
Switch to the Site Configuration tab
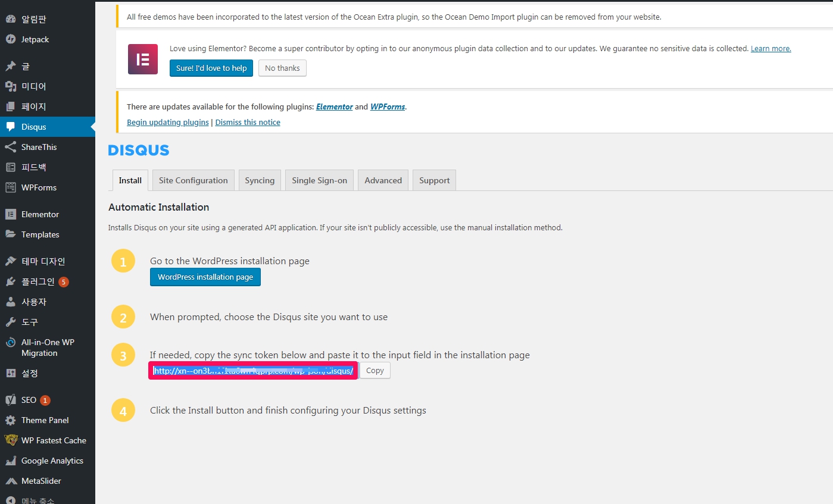193,180
